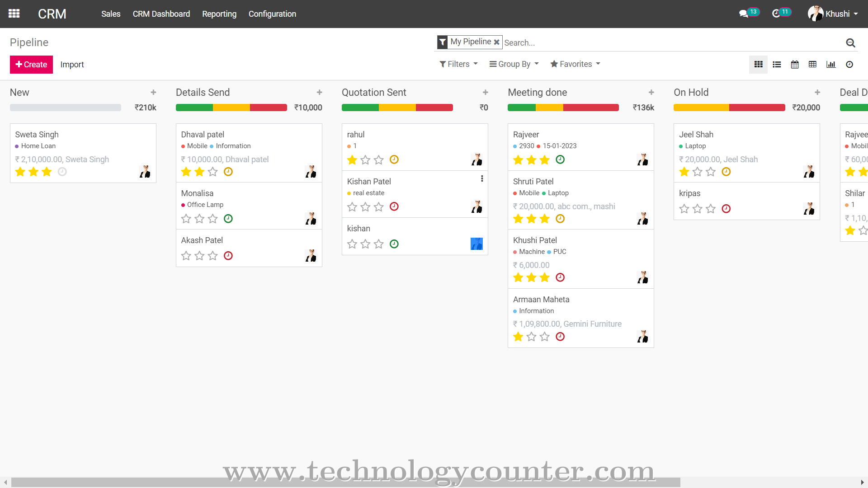Set first priority star on Monalisa card
This screenshot has height=488, width=868.
(x=186, y=219)
